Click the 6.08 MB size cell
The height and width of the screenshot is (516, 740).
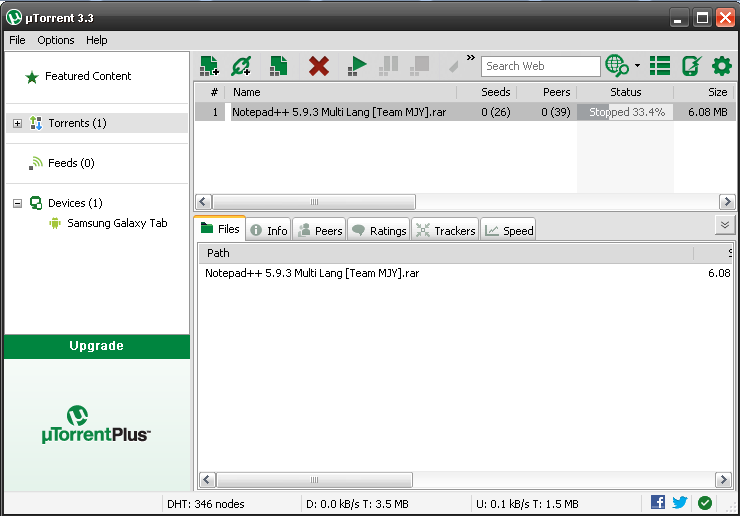(707, 112)
